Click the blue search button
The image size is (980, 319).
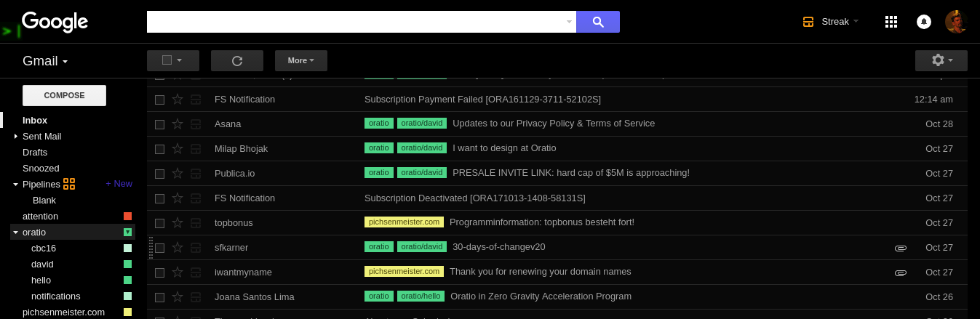[597, 22]
